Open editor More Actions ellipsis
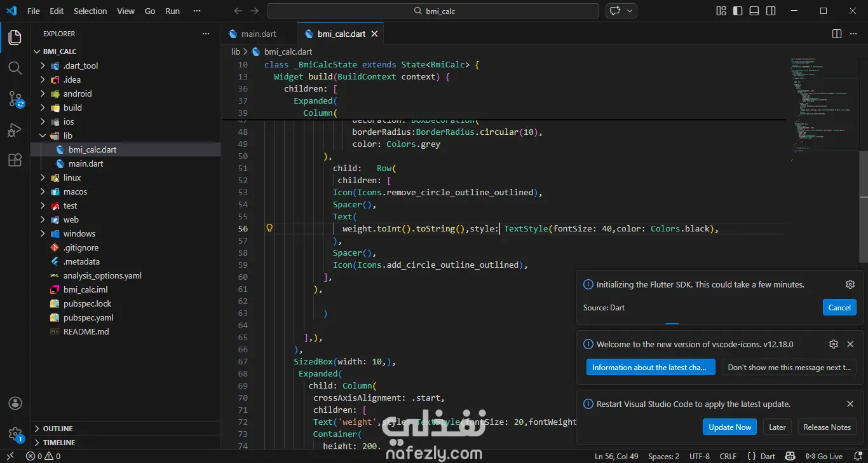This screenshot has width=868, height=463. (x=855, y=34)
